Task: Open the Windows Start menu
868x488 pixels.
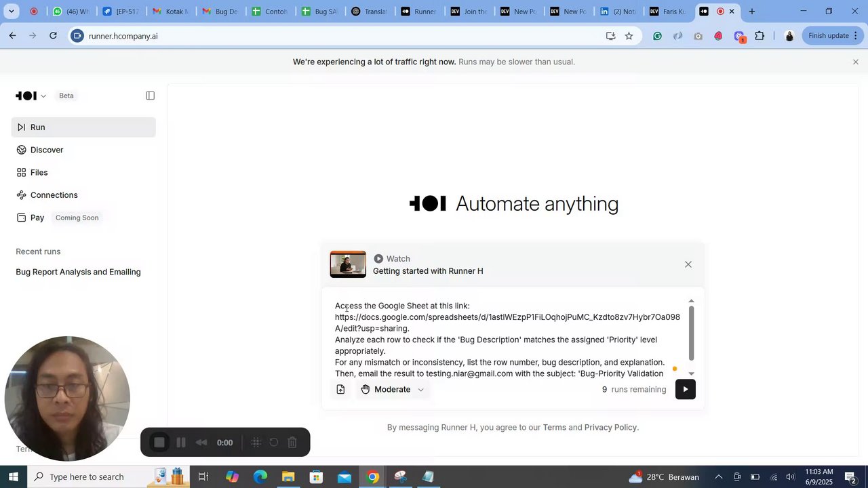Action: (x=13, y=476)
